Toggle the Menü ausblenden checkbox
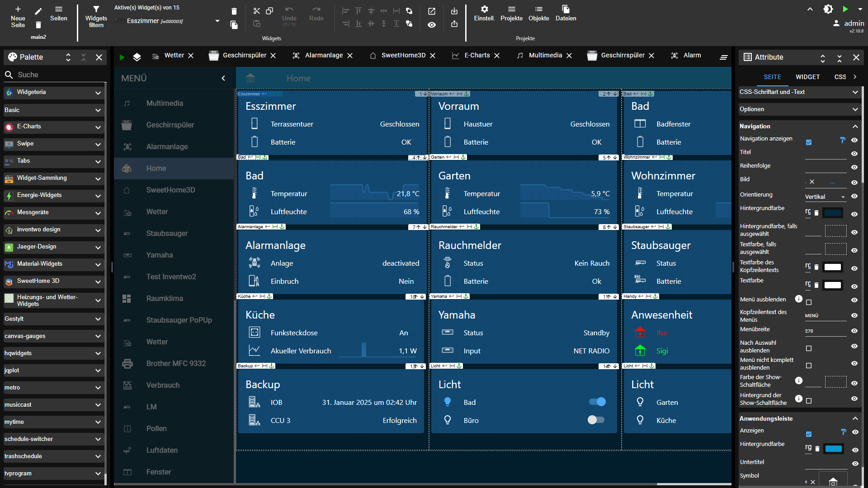This screenshot has width=868, height=488. [809, 302]
